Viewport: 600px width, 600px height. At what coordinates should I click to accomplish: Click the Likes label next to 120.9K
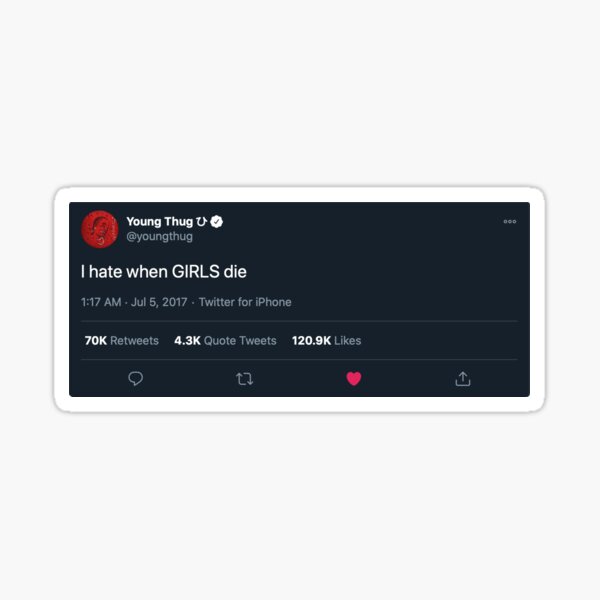tap(347, 341)
